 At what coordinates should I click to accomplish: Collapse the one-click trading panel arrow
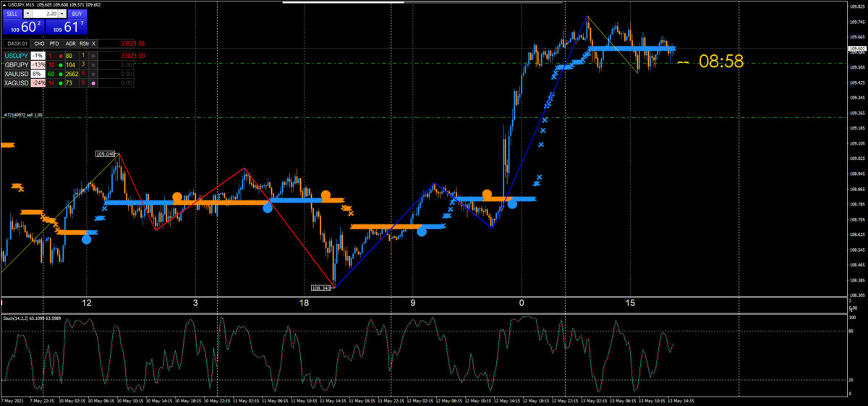tap(4, 5)
